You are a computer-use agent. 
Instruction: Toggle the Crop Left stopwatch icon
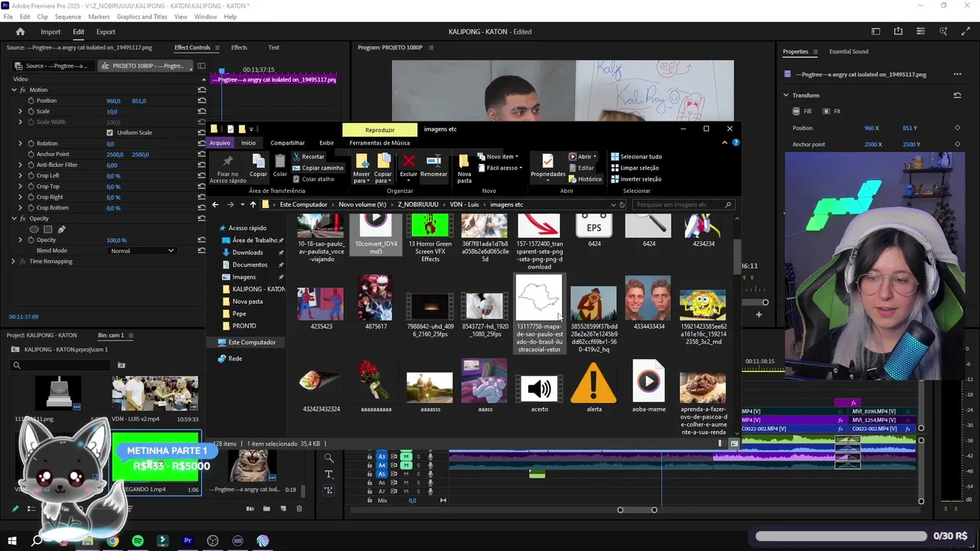[31, 175]
